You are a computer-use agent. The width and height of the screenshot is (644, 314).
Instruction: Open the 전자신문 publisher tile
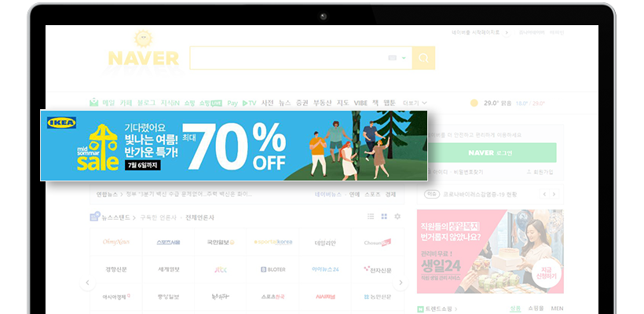click(x=378, y=270)
